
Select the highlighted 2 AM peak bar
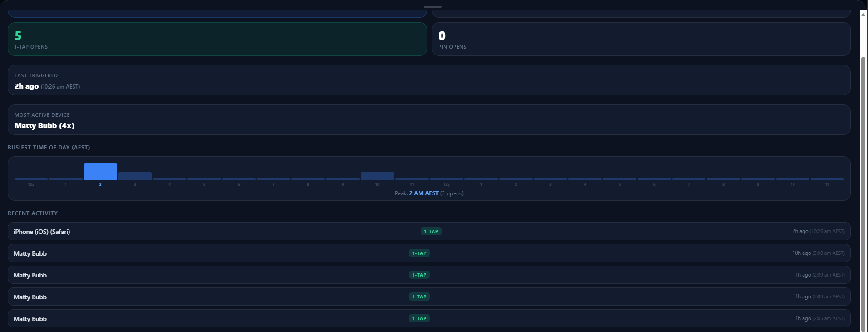(100, 171)
